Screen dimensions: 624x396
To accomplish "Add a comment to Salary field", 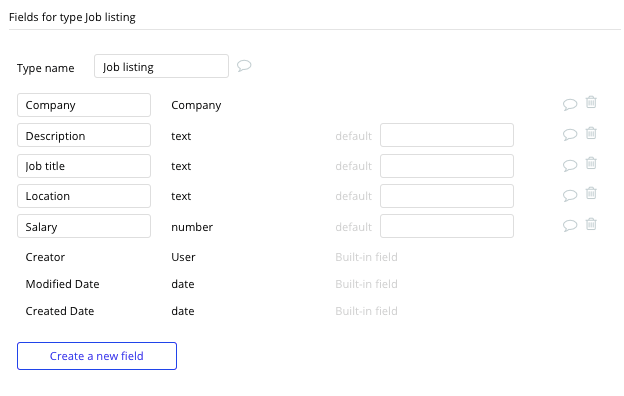I will [x=570, y=226].
